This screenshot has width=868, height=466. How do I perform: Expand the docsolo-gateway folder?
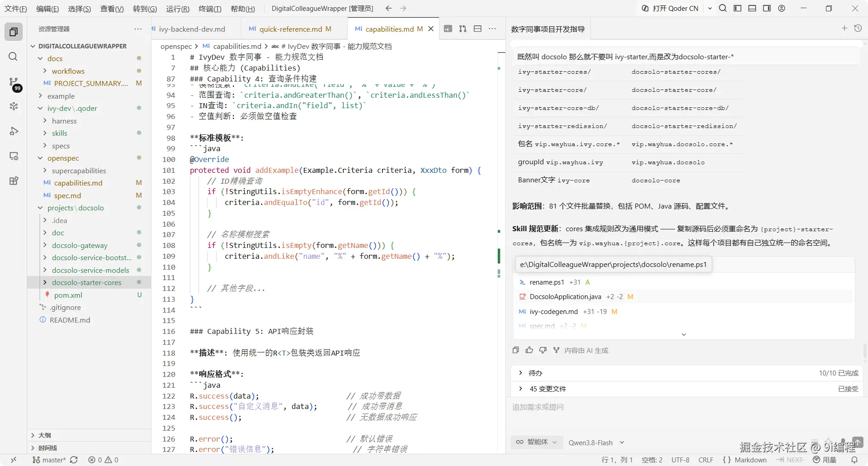[x=89, y=245]
